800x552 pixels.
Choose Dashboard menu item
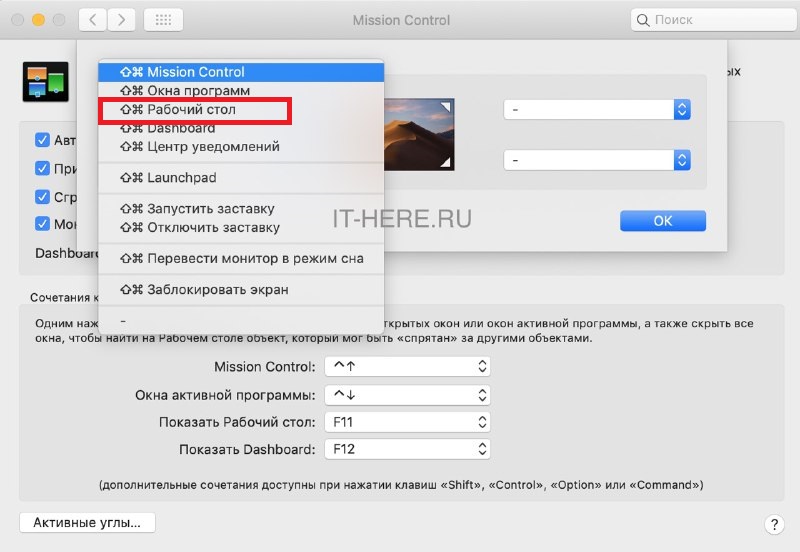(x=241, y=128)
